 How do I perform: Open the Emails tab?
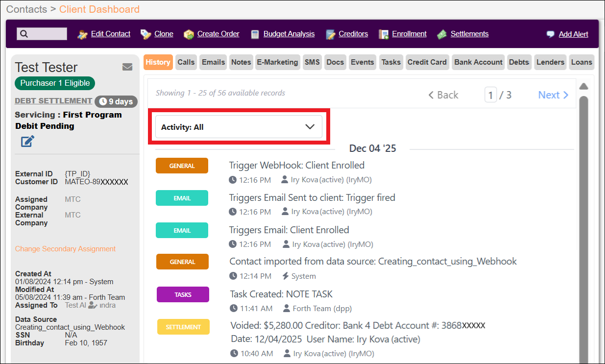214,62
